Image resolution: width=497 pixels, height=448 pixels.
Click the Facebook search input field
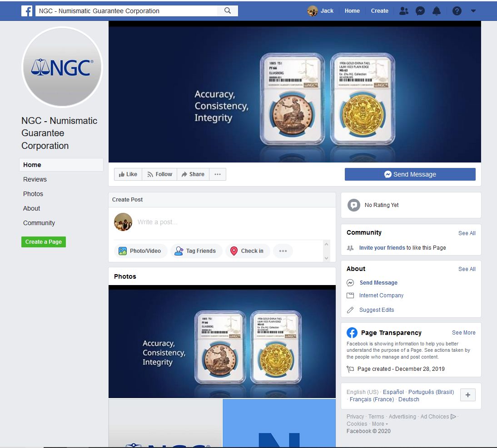126,11
